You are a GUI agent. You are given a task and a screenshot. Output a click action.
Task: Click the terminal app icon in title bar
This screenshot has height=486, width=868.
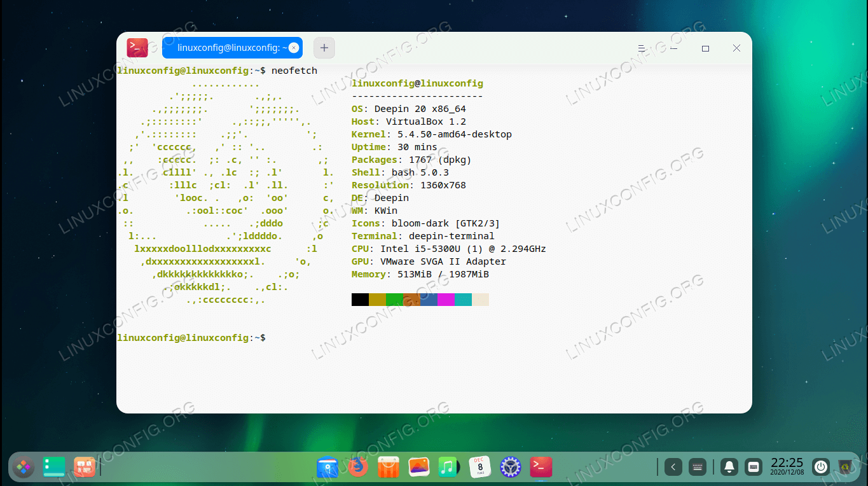pos(137,48)
